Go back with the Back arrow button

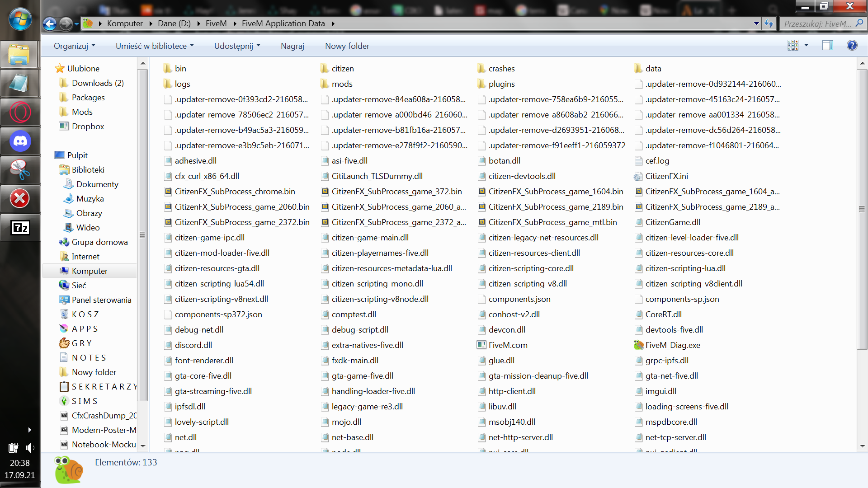tap(50, 23)
